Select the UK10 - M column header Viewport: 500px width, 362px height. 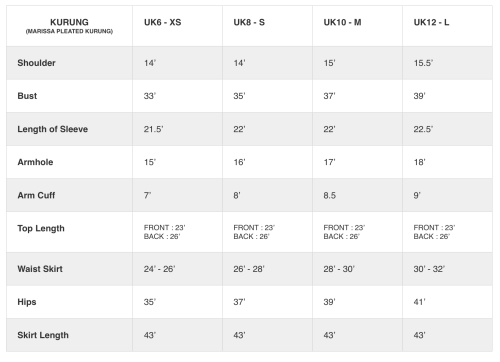pyautogui.click(x=342, y=22)
